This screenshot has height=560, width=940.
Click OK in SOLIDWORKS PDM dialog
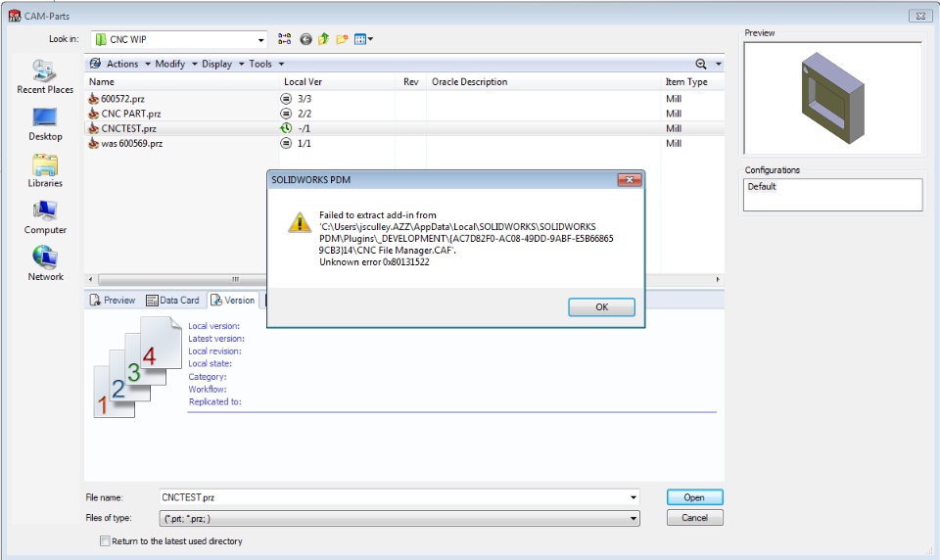click(x=601, y=307)
